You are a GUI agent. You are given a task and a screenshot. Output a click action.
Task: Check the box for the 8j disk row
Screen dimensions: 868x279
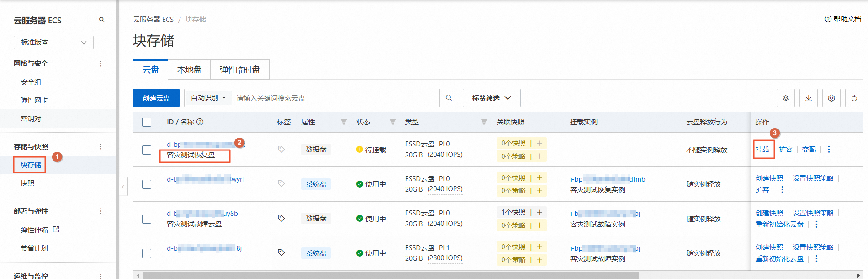tap(147, 253)
